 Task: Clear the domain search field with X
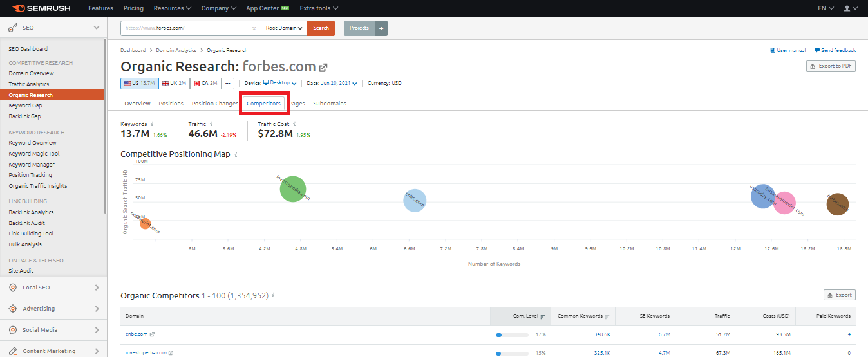(x=255, y=28)
